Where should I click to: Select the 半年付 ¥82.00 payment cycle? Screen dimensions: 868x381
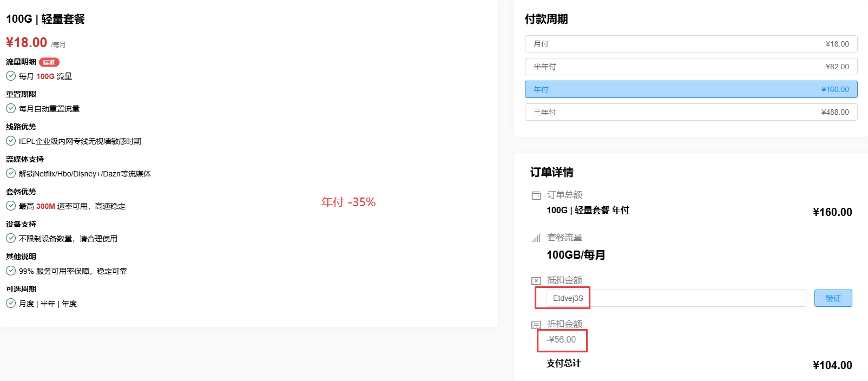(x=691, y=67)
